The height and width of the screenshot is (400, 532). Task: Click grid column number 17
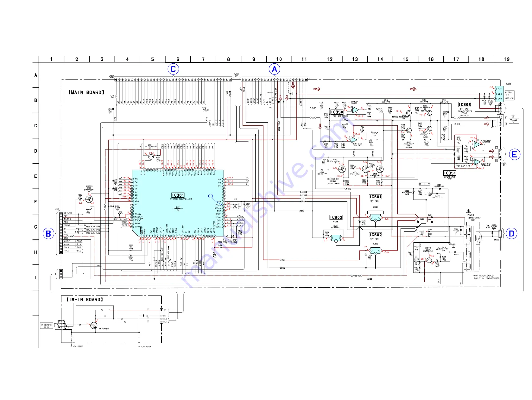[456, 59]
